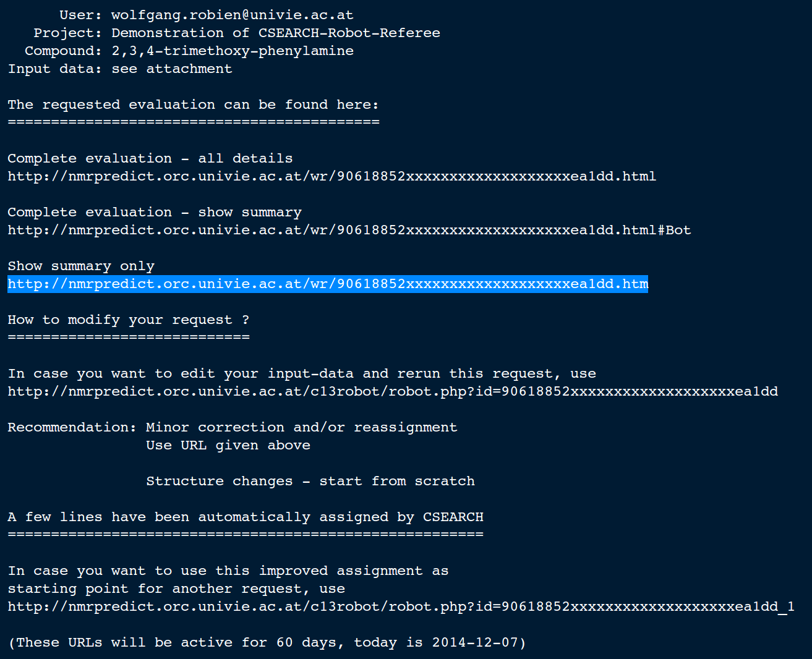The image size is (812, 659).
Task: Open the complete evaluation all-details URL
Action: [331, 176]
